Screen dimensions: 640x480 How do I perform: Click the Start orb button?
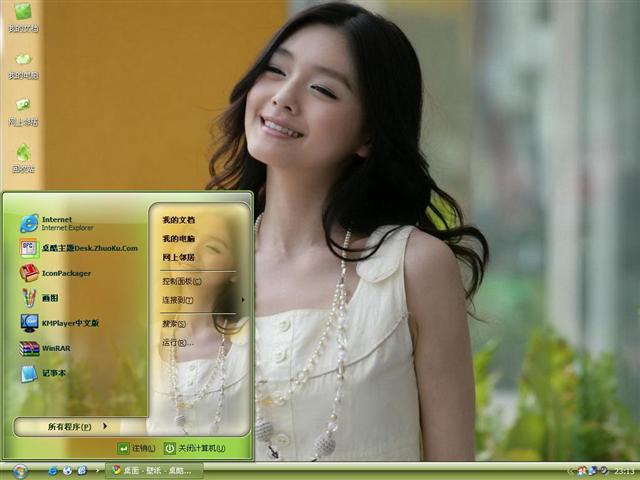pos(19,471)
